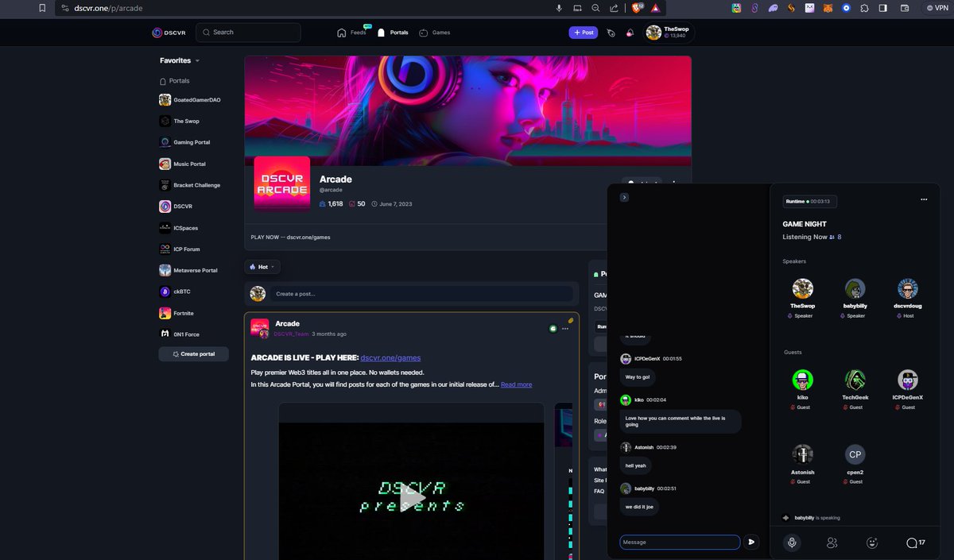Open Astonish guest avatar
Screen dimensions: 954x560
(x=802, y=454)
